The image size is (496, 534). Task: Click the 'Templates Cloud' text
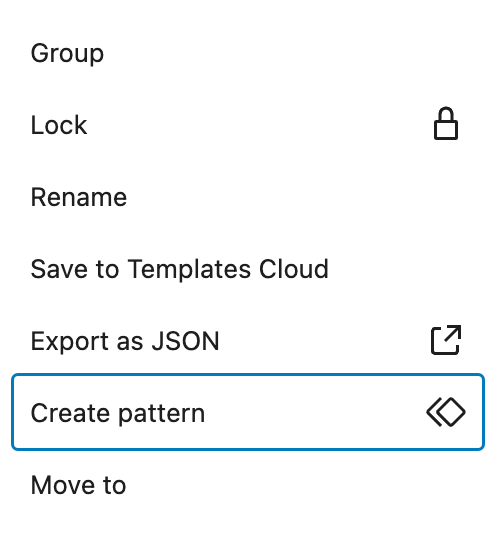click(x=228, y=269)
